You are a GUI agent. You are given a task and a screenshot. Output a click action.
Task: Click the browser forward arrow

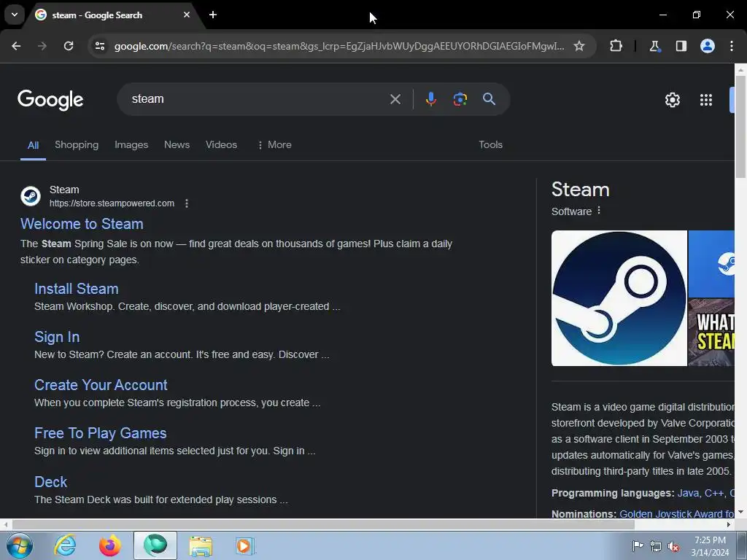click(x=42, y=46)
